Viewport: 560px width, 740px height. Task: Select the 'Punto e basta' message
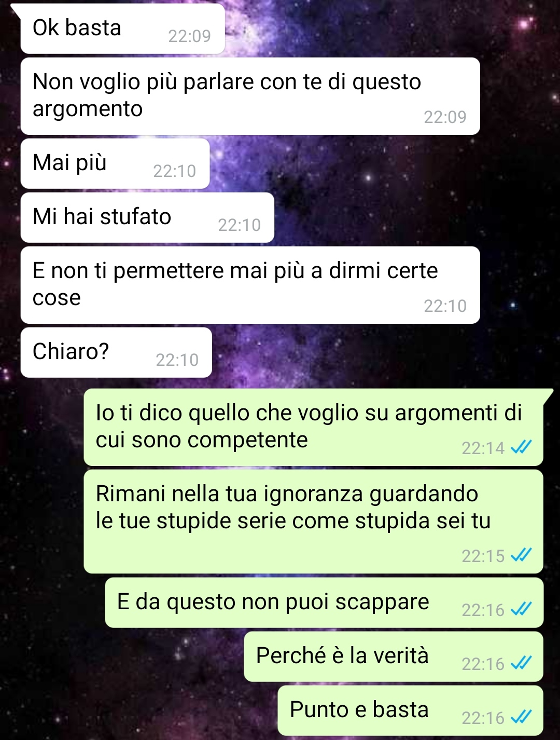[x=410, y=710]
